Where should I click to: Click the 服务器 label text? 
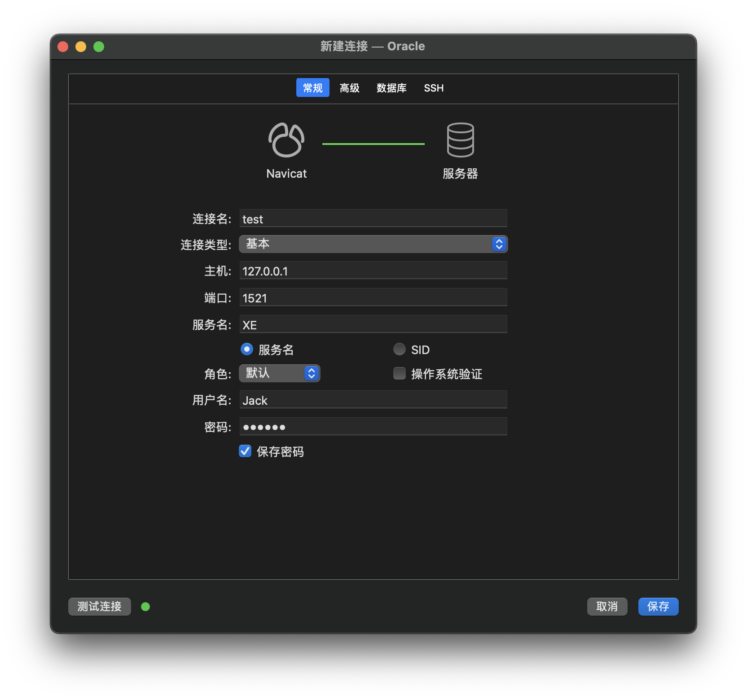pyautogui.click(x=460, y=174)
